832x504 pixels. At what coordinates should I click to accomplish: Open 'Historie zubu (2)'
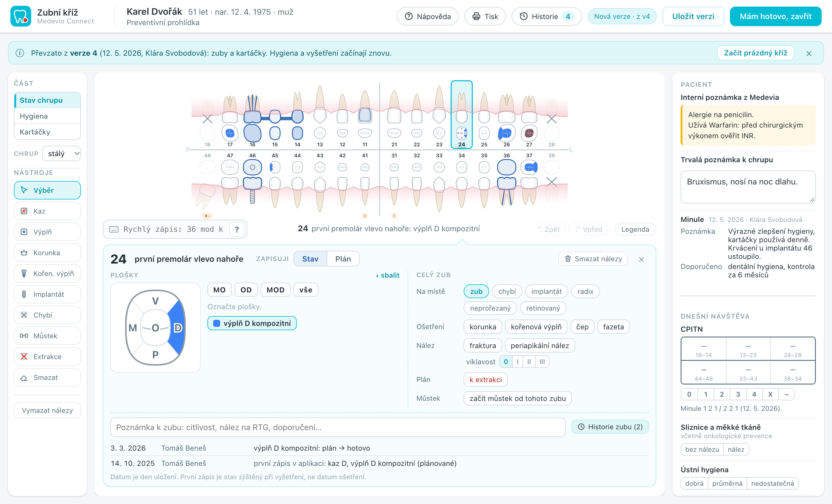[610, 427]
